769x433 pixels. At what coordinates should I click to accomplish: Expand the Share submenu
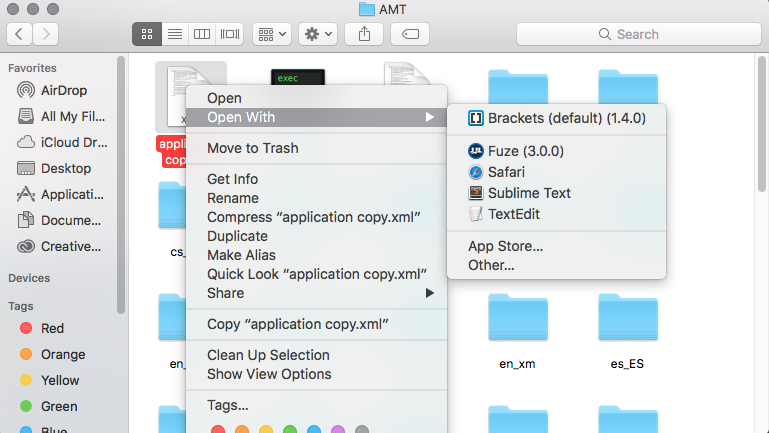[x=316, y=293]
